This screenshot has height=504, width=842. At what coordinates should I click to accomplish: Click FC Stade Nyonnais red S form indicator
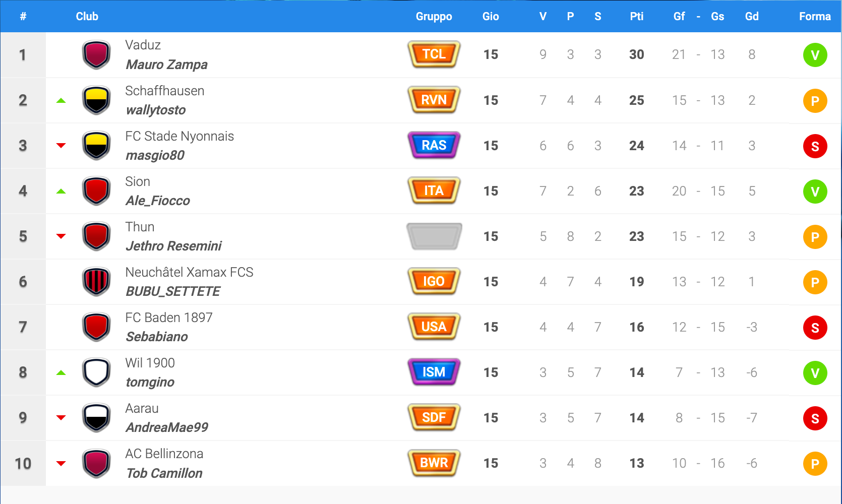tap(815, 146)
